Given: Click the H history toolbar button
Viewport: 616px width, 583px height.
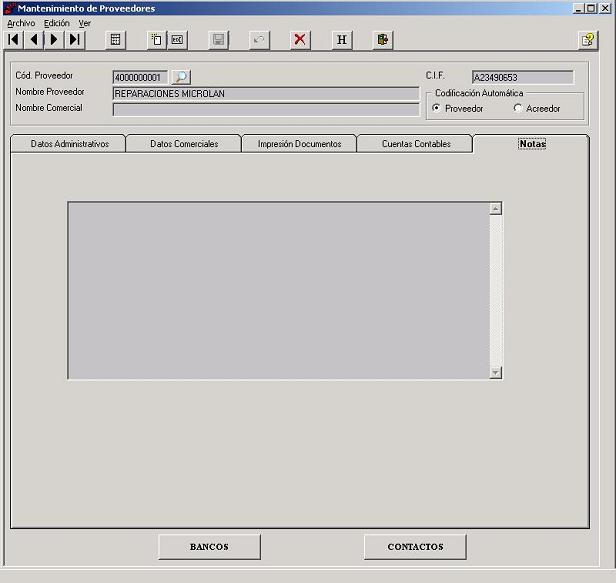Looking at the screenshot, I should [x=342, y=40].
